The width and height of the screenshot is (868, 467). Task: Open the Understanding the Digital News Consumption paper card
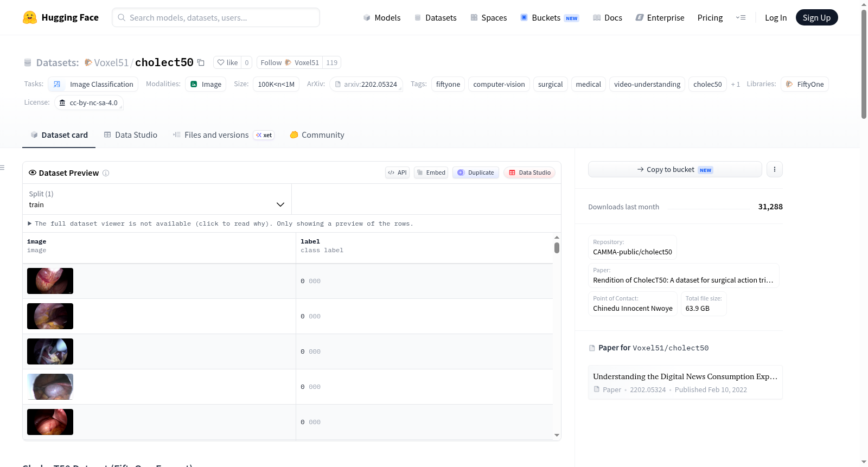click(685, 382)
